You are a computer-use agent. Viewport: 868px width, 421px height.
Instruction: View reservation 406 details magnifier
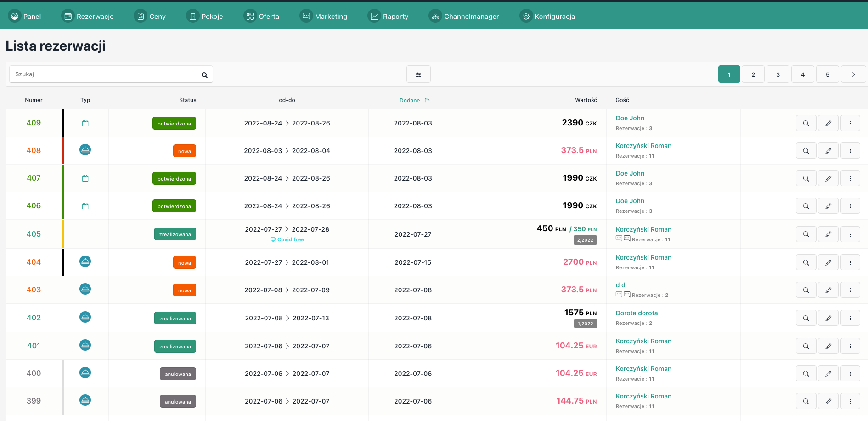806,206
